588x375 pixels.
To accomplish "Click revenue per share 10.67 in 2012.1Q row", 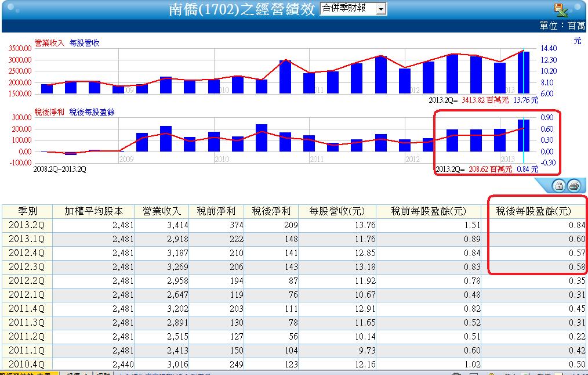I will (x=365, y=295).
